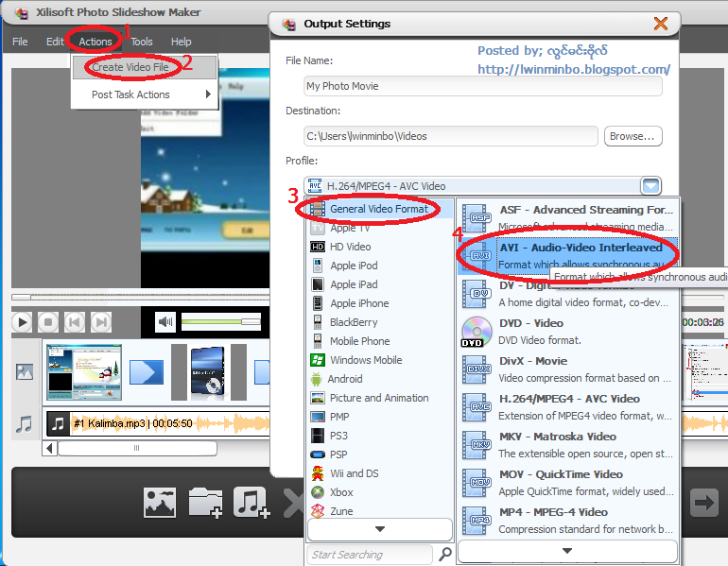Viewport: 728px width, 566px height.
Task: Select the PMP category
Action: click(379, 417)
